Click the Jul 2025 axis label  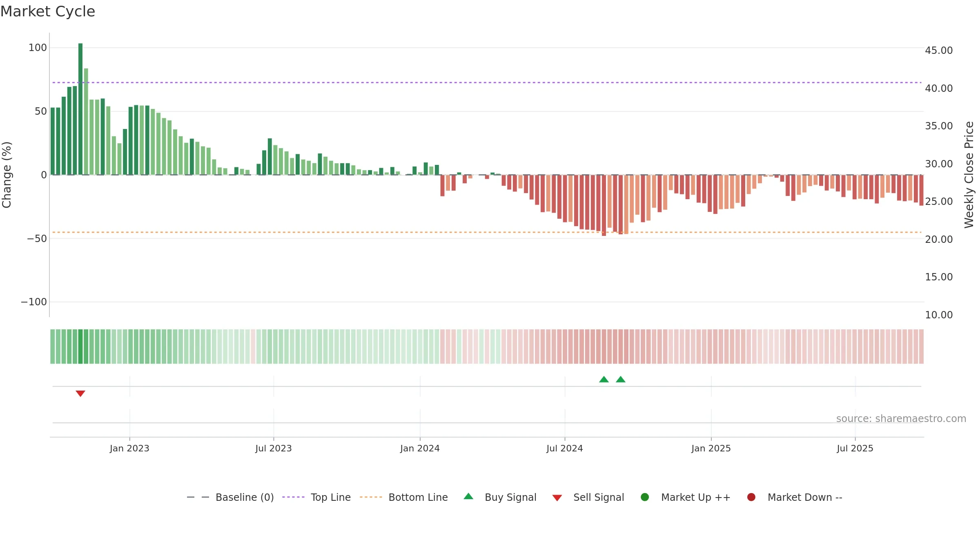pos(855,449)
